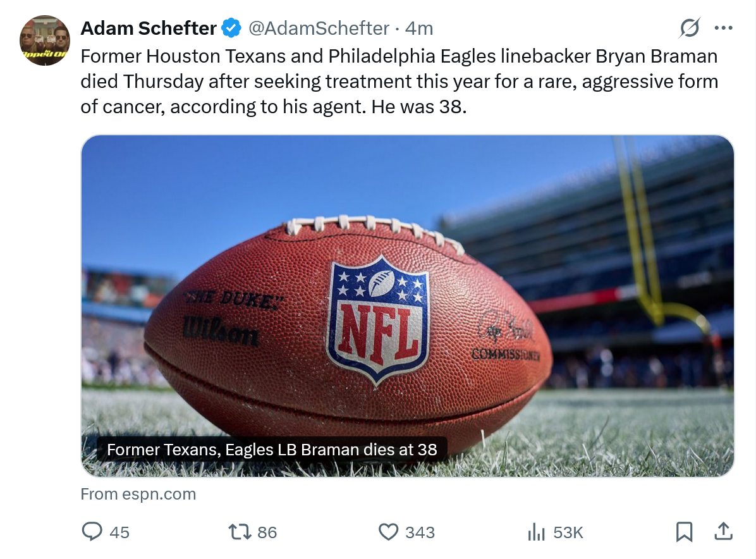Follow the 'From espn.com' source link
756x559 pixels.
click(x=138, y=494)
